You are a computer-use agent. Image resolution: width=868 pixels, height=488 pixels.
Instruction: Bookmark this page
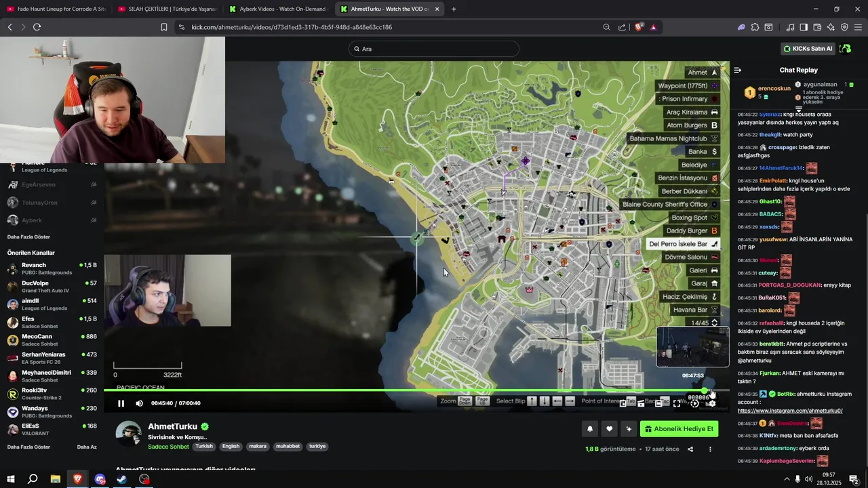click(164, 27)
